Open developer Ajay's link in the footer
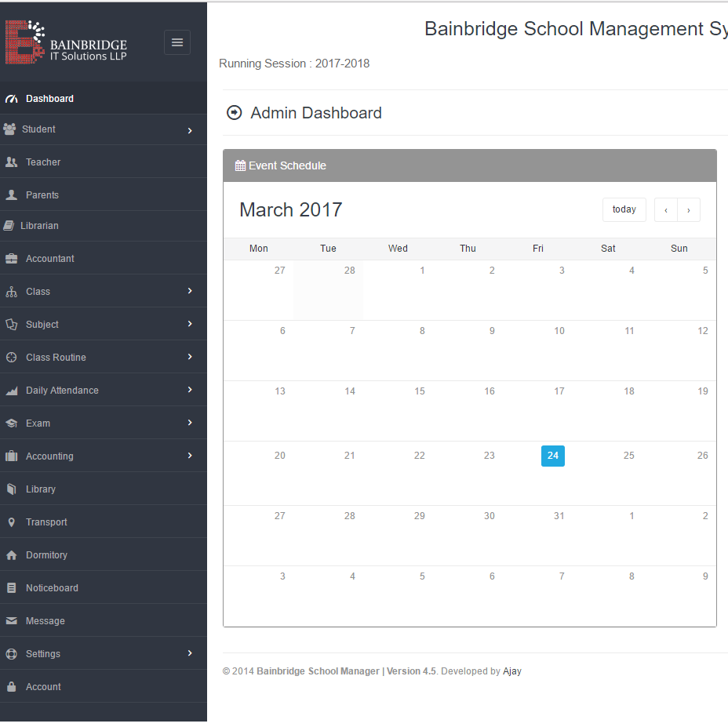This screenshot has height=727, width=728. [x=512, y=671]
